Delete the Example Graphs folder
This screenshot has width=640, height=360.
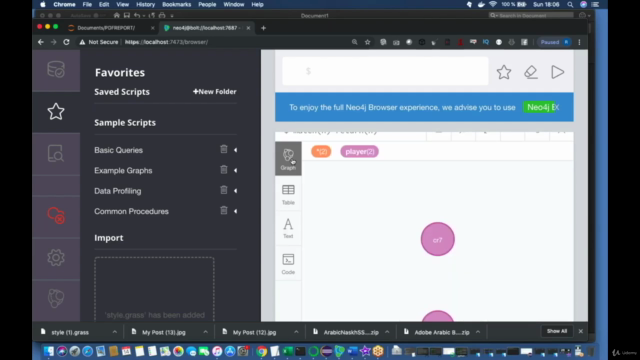point(224,169)
